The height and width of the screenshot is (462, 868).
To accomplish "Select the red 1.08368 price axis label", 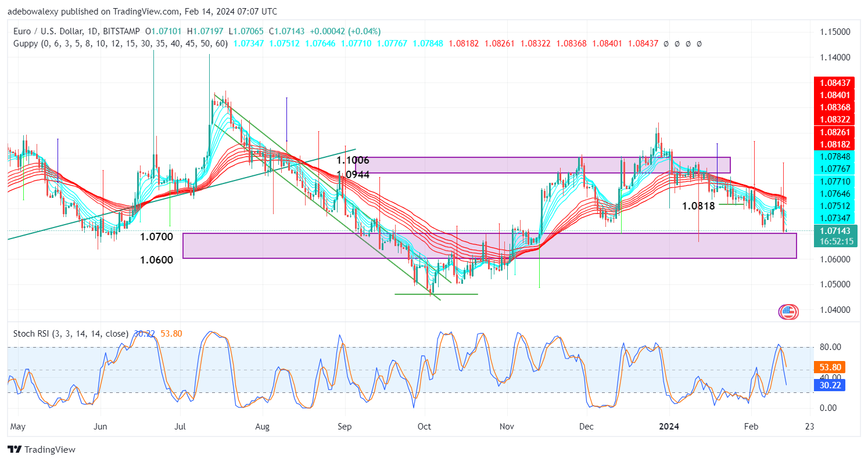I will point(835,107).
